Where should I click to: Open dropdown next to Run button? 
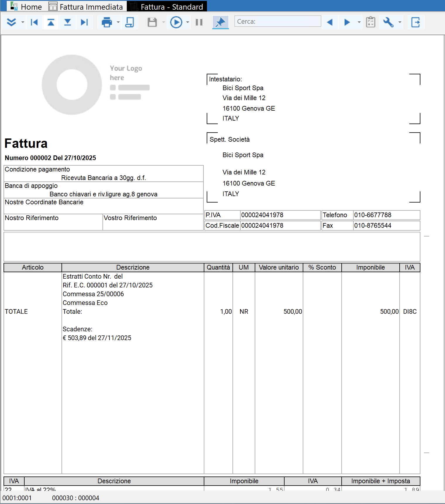pyautogui.click(x=188, y=22)
